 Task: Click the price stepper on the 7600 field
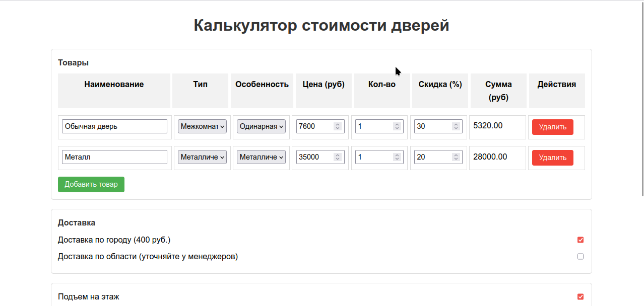click(x=338, y=126)
